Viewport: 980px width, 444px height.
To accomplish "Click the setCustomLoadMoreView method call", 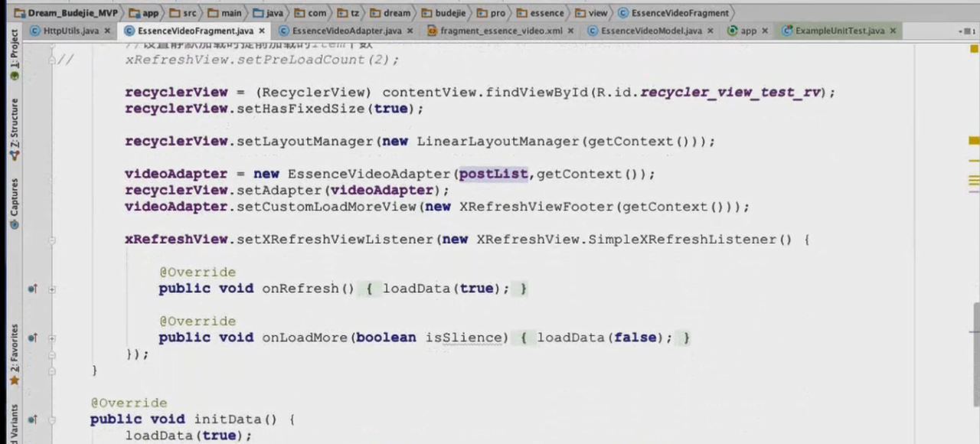I will tap(326, 207).
